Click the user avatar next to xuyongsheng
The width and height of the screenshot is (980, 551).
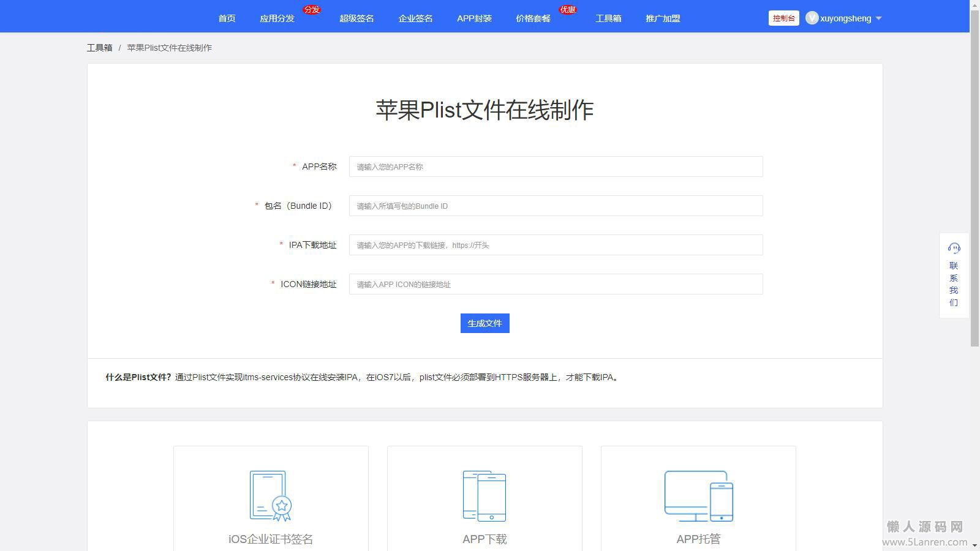812,18
